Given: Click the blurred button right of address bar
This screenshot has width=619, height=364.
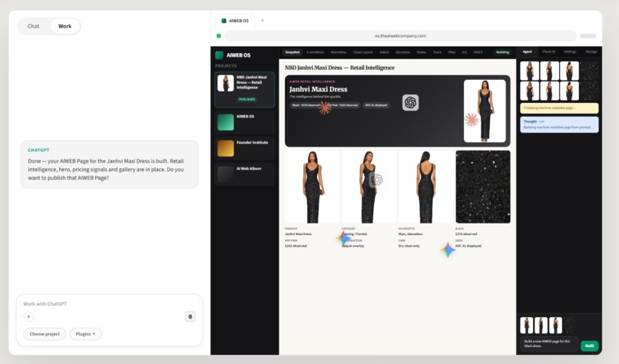Looking at the screenshot, I should pos(588,36).
